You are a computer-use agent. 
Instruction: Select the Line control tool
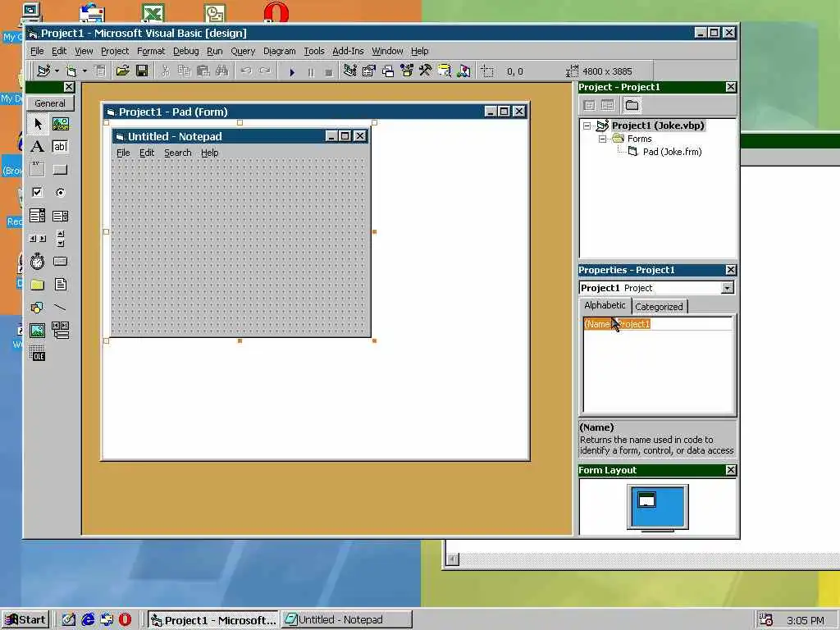61,308
